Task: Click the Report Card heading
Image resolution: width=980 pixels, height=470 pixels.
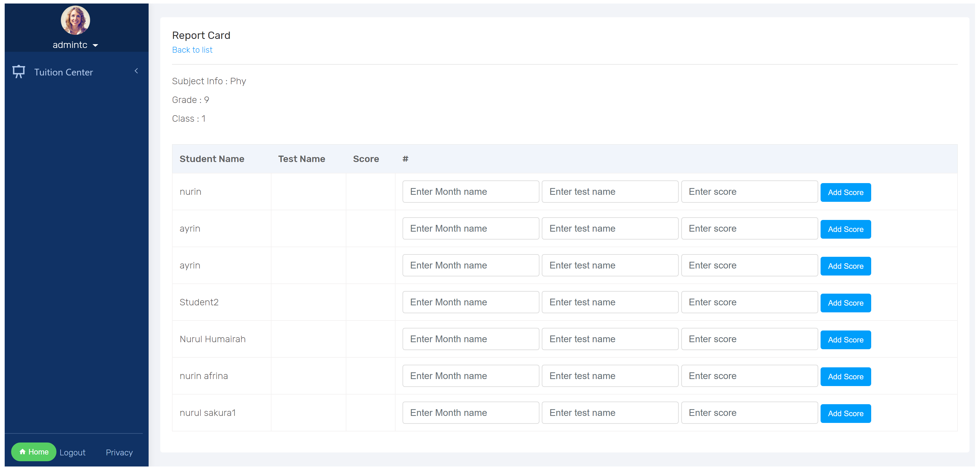Action: [x=201, y=35]
